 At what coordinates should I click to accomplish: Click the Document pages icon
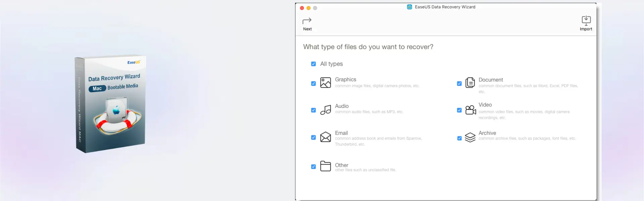click(470, 82)
